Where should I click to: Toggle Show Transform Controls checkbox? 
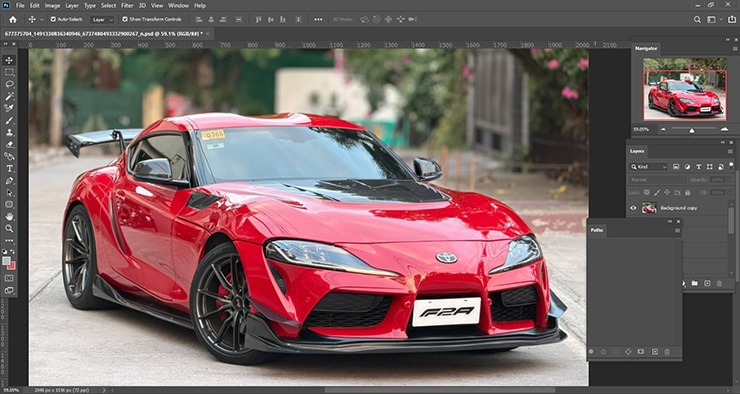pos(125,19)
